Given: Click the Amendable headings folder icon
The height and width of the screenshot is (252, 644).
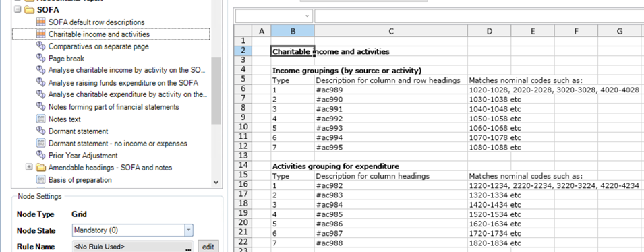Looking at the screenshot, I should [x=40, y=168].
